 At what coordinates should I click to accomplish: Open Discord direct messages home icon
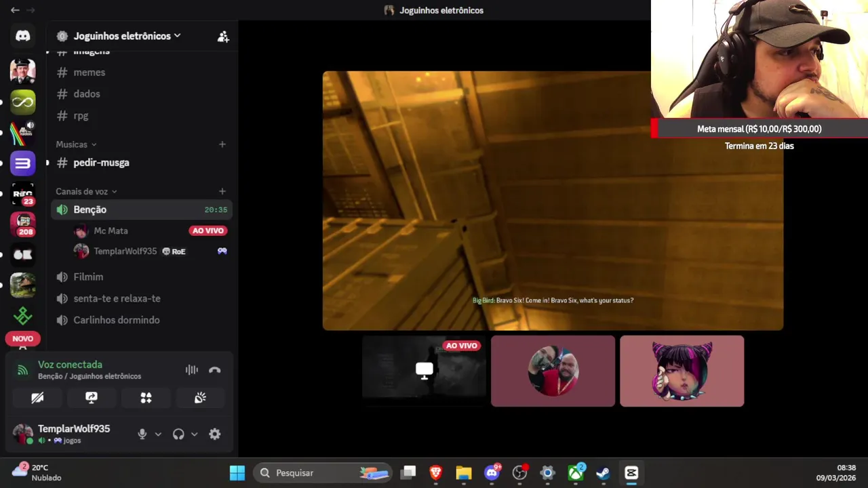(x=22, y=36)
